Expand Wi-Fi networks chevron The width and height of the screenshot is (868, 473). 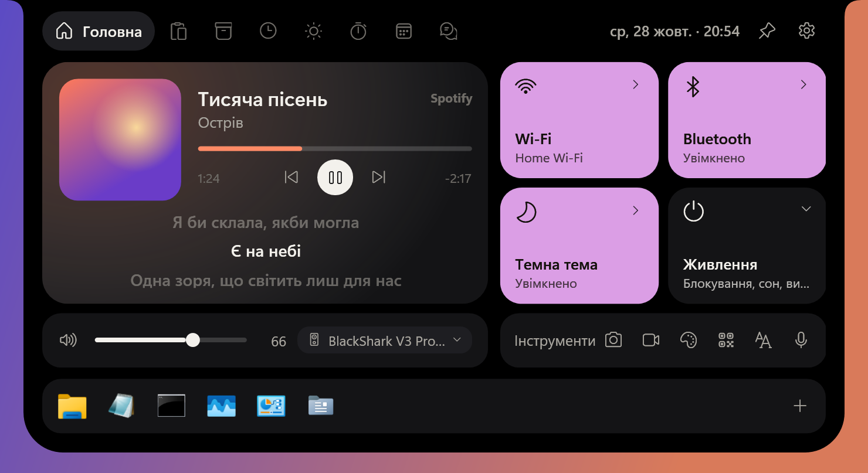[636, 85]
